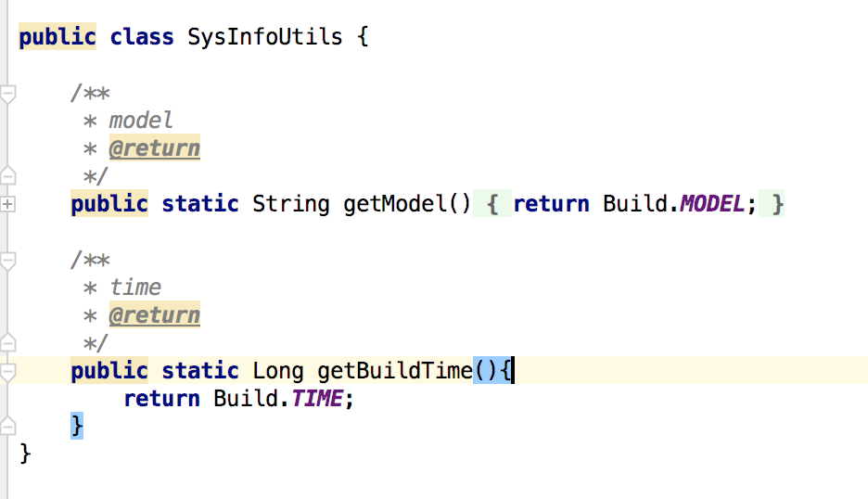Click the getBuildTime closing brace fold marker
The width and height of the screenshot is (868, 499).
click(7, 426)
